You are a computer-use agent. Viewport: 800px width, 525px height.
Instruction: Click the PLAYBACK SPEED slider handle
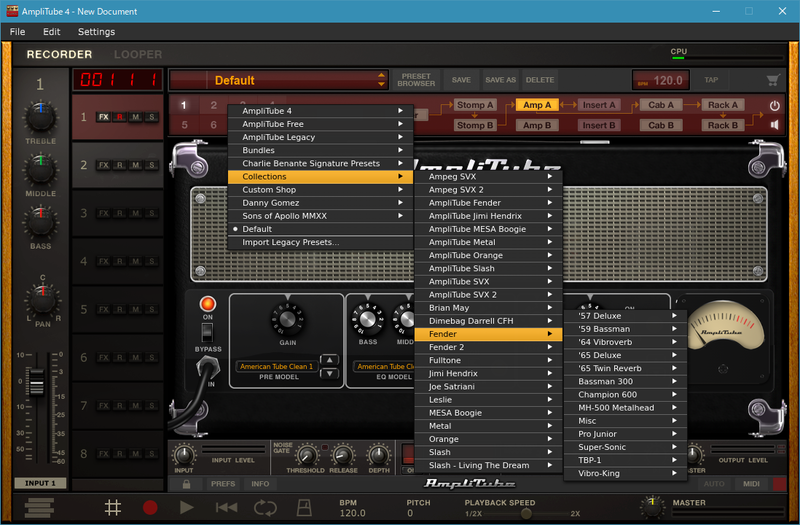point(526,513)
